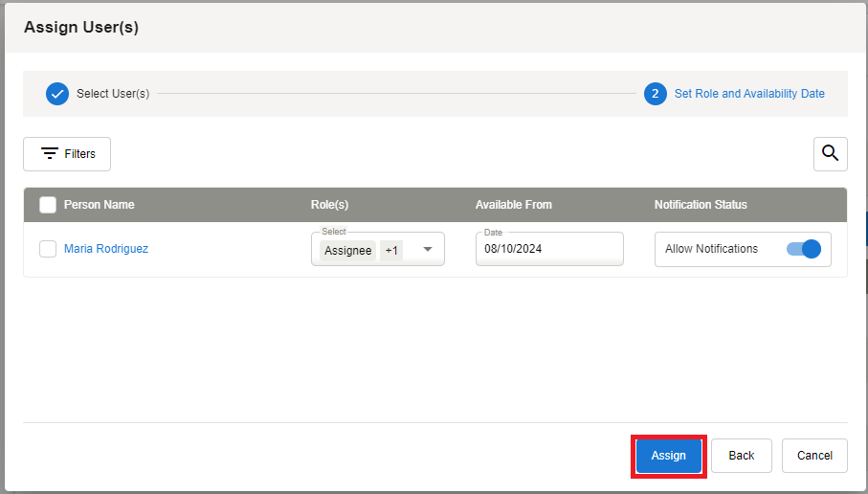Click the Available From date field

[548, 249]
